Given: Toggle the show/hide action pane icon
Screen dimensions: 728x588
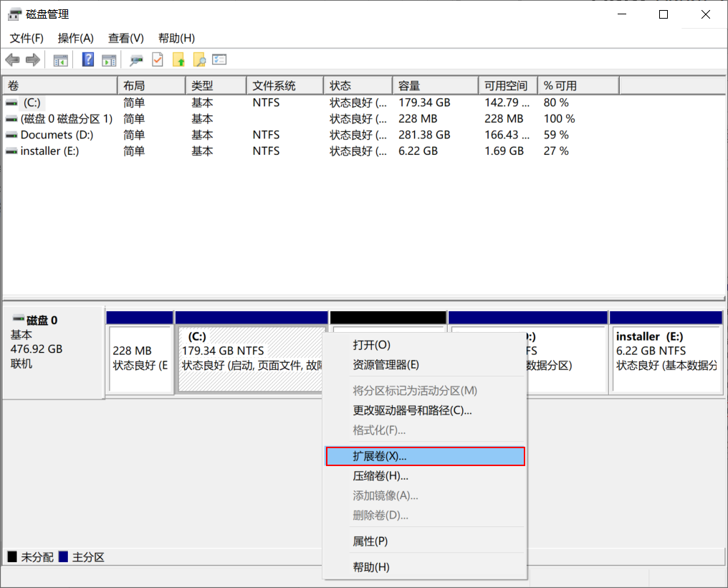Looking at the screenshot, I should click(x=108, y=60).
